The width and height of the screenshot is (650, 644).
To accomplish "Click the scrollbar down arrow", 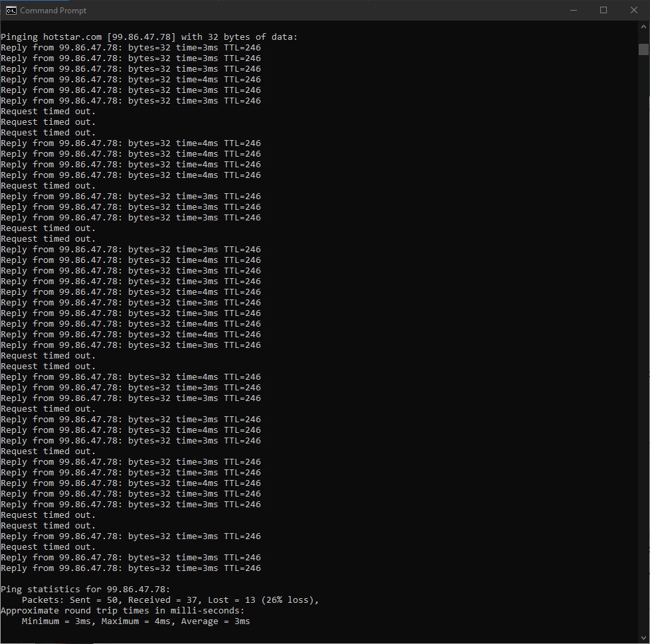I will 643,637.
